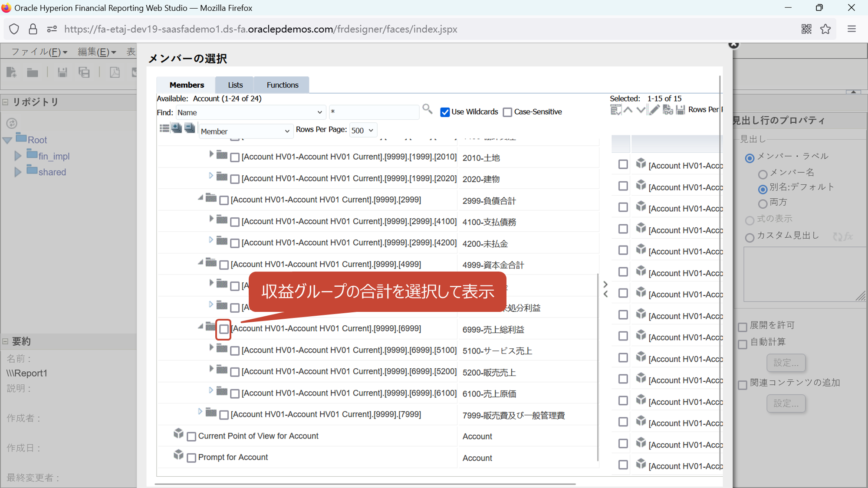
Task: Close the メンバーの選択 dialog
Action: [x=733, y=44]
